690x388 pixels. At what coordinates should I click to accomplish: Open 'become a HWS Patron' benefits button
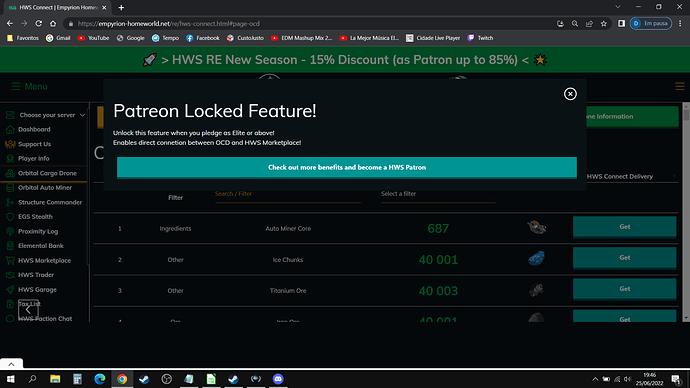[x=347, y=167]
